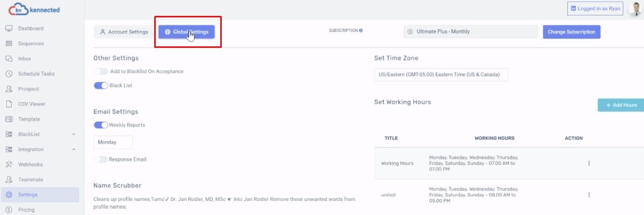
Task: Expand the Integration sidebar section
Action: click(x=74, y=149)
